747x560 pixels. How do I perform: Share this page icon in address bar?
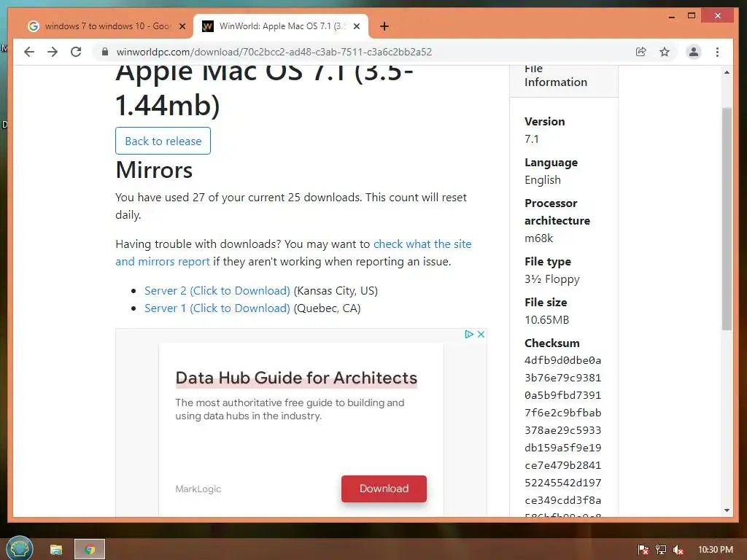pos(640,52)
